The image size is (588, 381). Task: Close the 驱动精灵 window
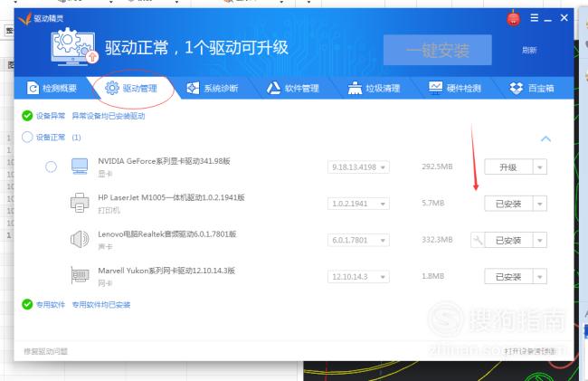(x=564, y=17)
